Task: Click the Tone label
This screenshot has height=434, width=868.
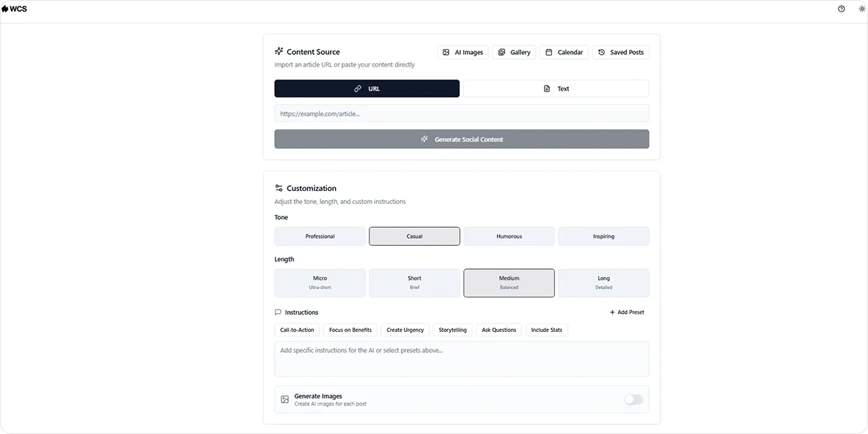Action: (281, 217)
